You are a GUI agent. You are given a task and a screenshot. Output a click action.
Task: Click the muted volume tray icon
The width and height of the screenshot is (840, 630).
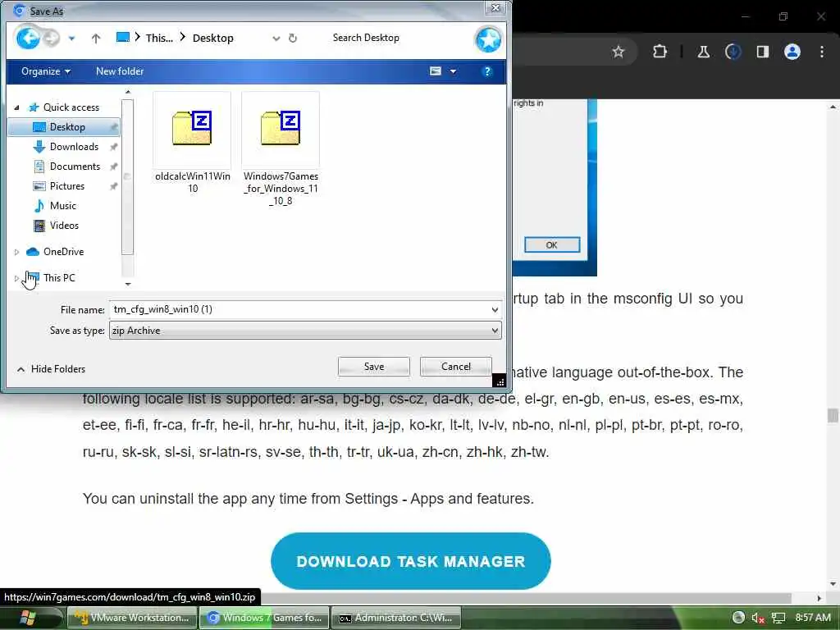point(757,619)
